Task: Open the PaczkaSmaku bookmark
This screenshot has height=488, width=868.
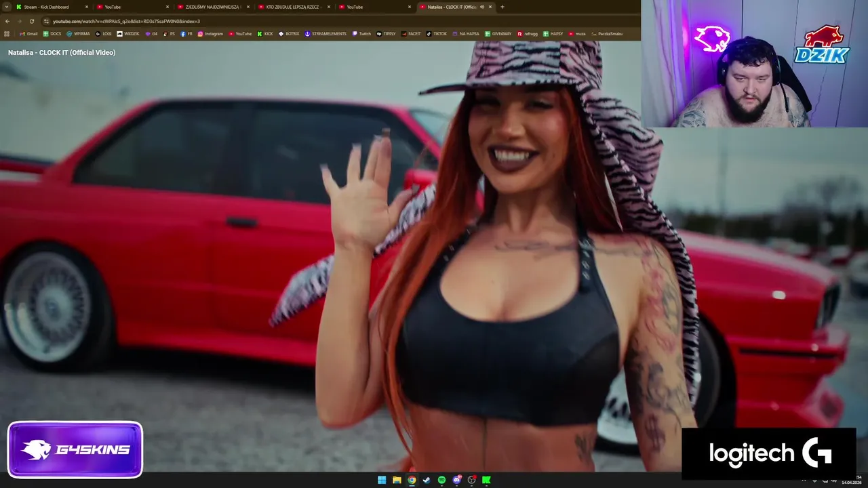Action: click(607, 34)
